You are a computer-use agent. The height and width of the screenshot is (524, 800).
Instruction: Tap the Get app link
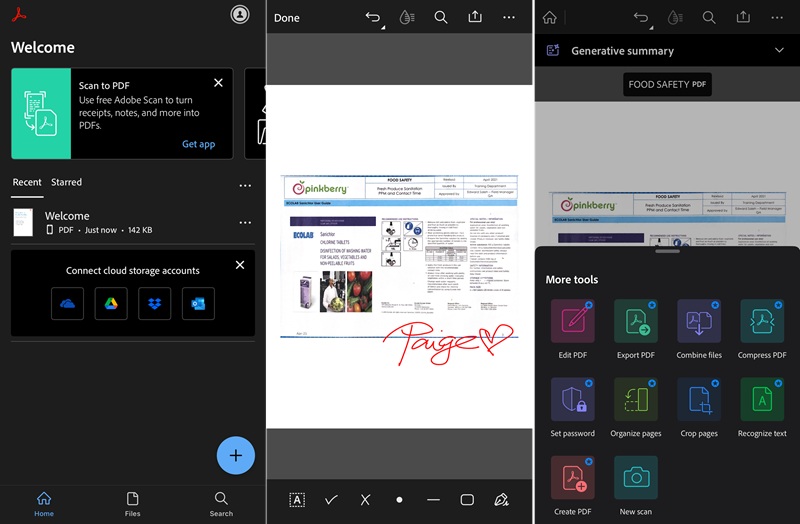click(198, 144)
